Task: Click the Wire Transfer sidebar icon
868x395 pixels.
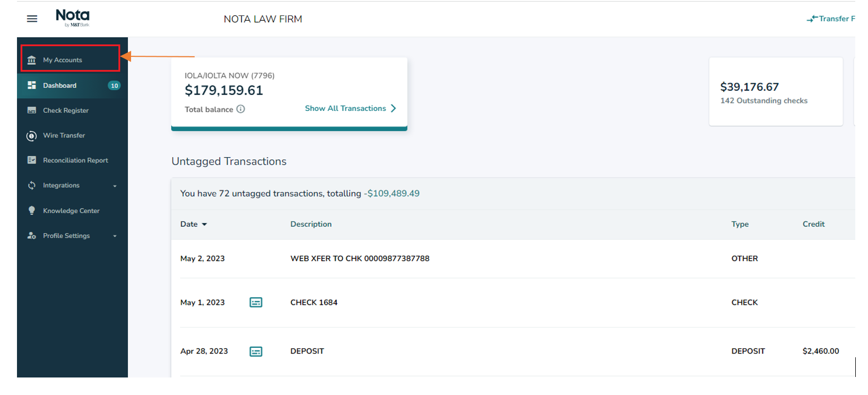Action: pyautogui.click(x=32, y=136)
